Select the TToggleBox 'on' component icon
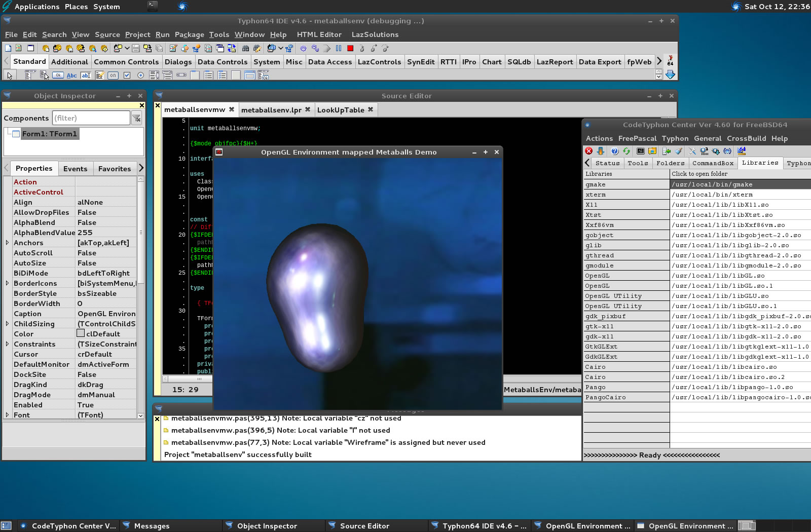The image size is (811, 532). [x=113, y=75]
